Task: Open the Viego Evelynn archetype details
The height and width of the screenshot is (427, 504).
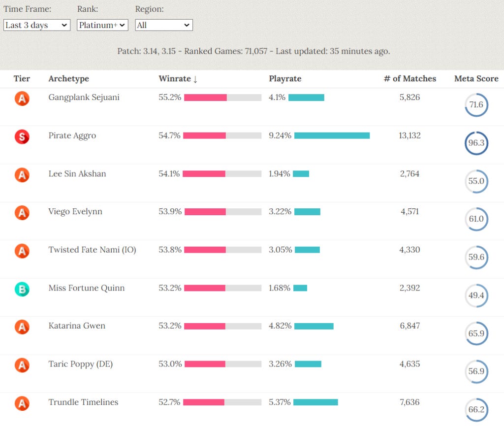Action: pos(75,212)
